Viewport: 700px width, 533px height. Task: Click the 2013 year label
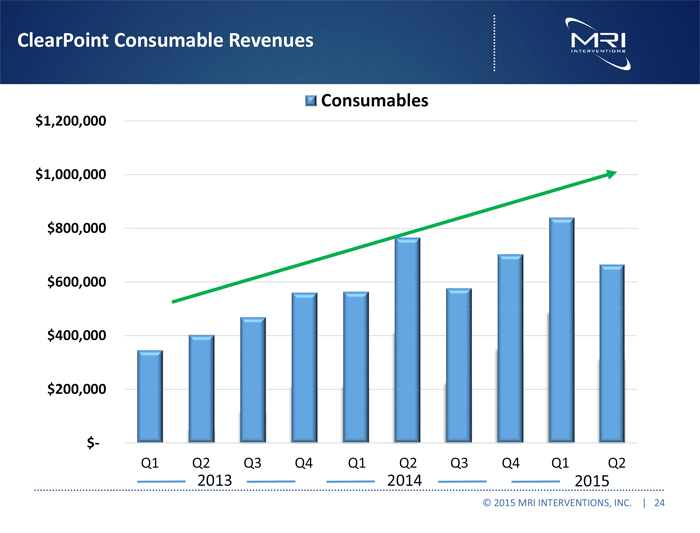point(215,481)
